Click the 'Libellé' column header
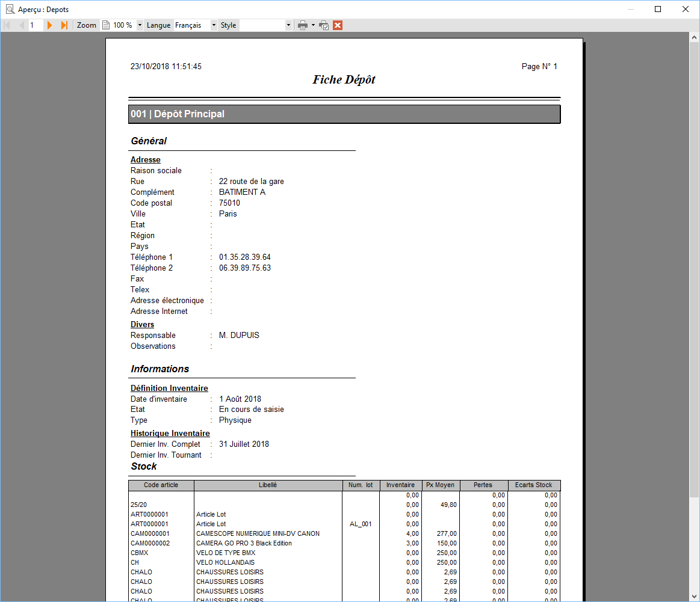The image size is (700, 602). click(x=268, y=485)
